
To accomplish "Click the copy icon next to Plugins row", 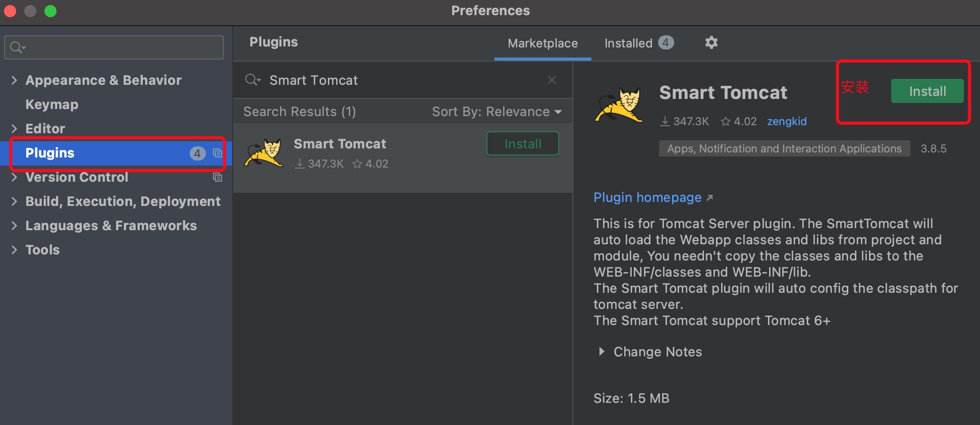I will pyautogui.click(x=217, y=153).
